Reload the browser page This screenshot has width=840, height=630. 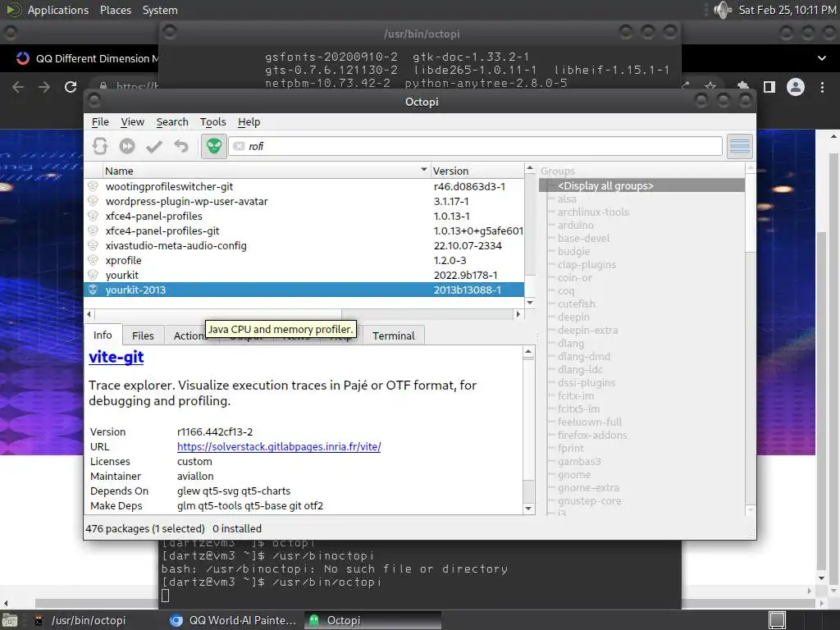coord(71,87)
